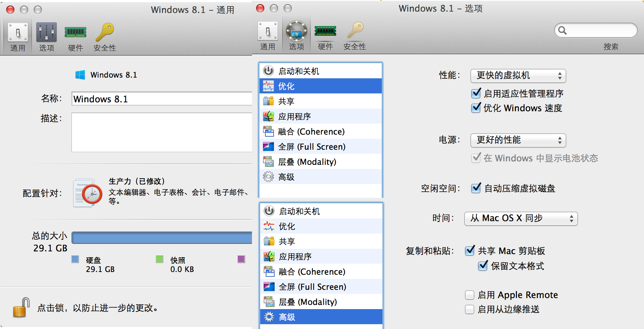This screenshot has width=644, height=329.
Task: Toggle 优化 Windows 速度 checkbox
Action: click(x=476, y=108)
